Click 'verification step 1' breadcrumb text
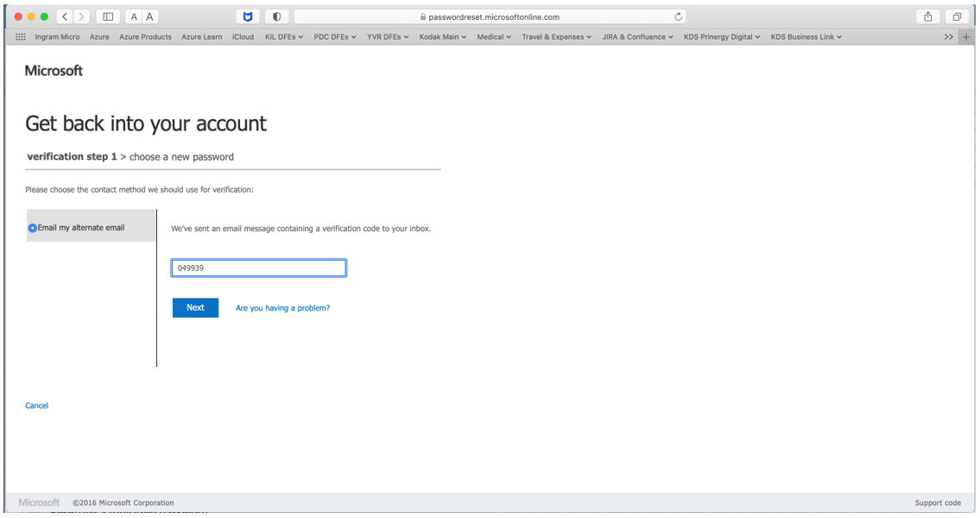 (x=72, y=157)
